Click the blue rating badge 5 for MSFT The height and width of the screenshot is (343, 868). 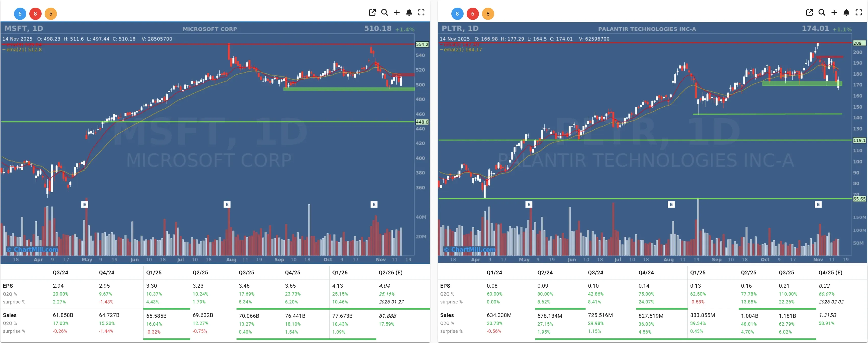point(20,14)
